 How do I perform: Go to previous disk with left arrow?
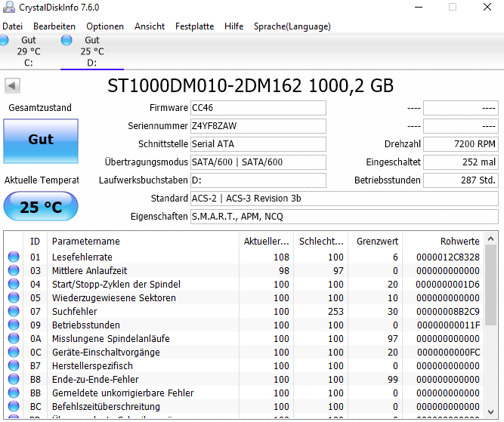pyautogui.click(x=12, y=86)
